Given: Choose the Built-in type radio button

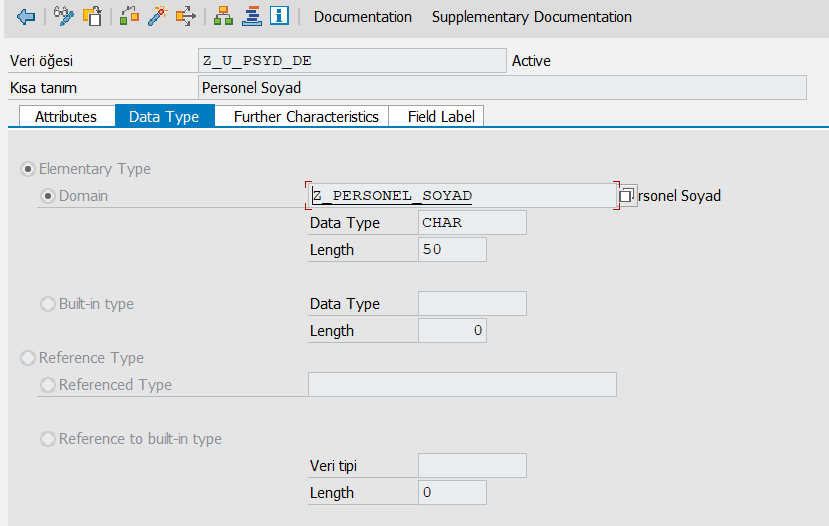Looking at the screenshot, I should (48, 304).
